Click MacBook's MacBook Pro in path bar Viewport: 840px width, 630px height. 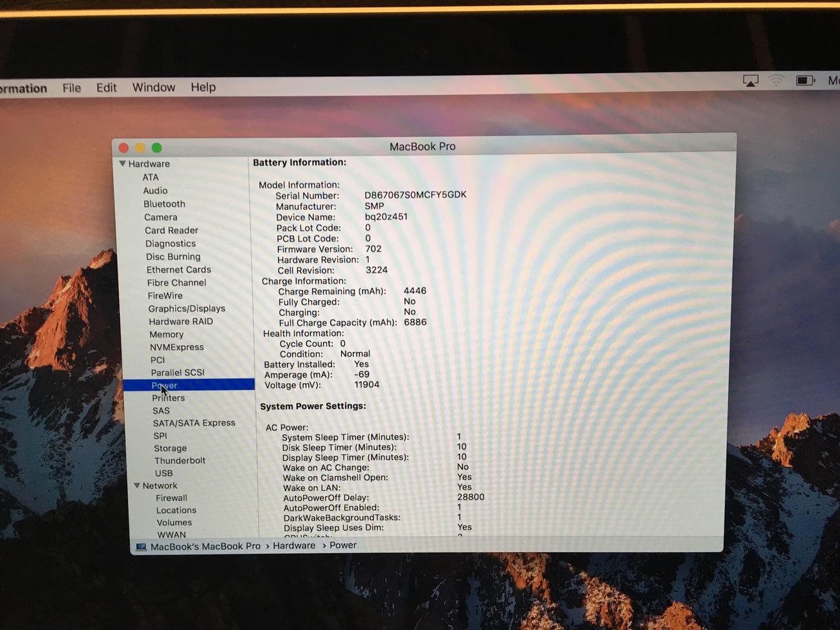(x=205, y=547)
